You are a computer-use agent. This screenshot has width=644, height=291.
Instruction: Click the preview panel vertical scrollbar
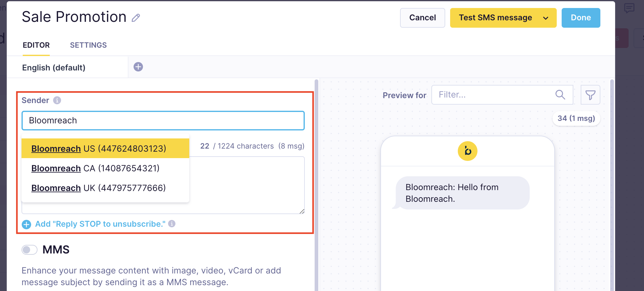612,185
